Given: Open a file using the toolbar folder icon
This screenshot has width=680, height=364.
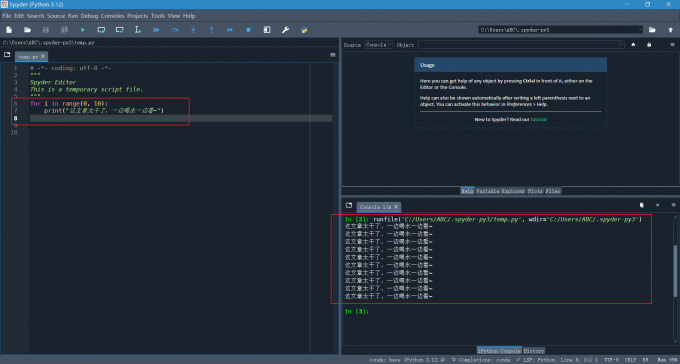Looking at the screenshot, I should pos(27,30).
